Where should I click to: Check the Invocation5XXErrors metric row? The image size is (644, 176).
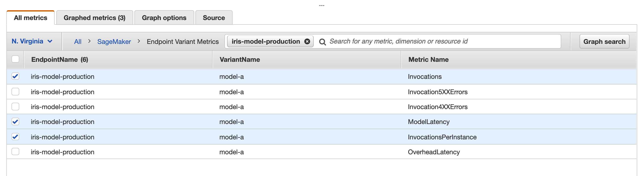pyautogui.click(x=16, y=92)
